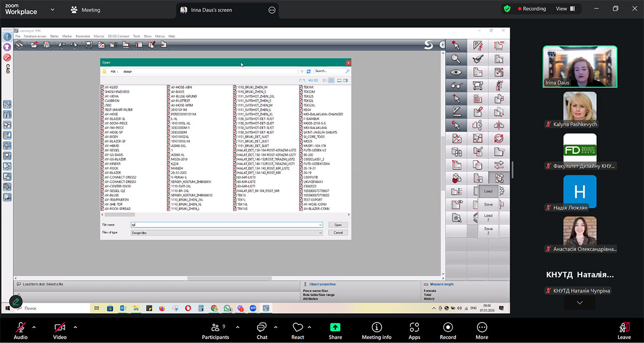Refresh the file list in Open dialog
Screen dimensions: 644x343
tap(309, 71)
